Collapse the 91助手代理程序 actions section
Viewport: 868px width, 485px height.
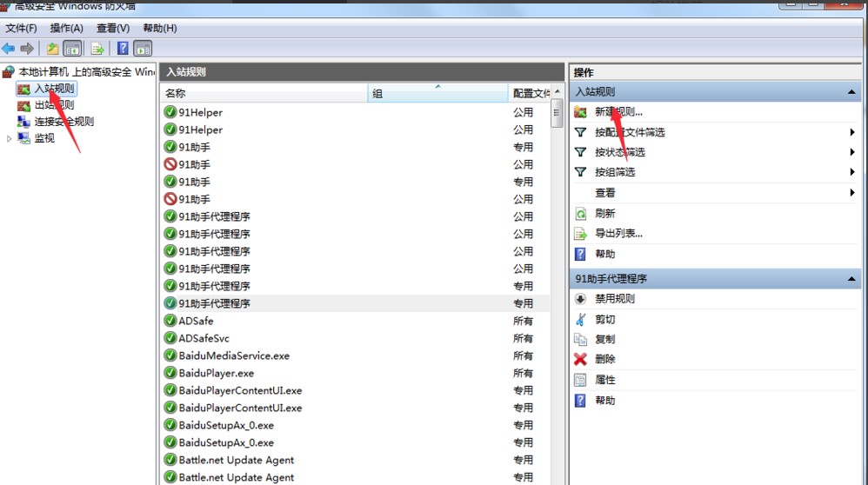pos(851,279)
